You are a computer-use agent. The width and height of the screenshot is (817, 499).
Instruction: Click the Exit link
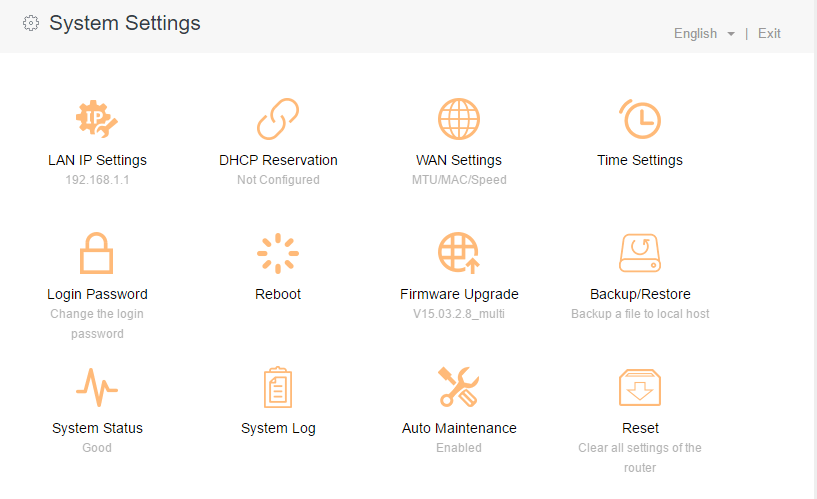point(769,34)
